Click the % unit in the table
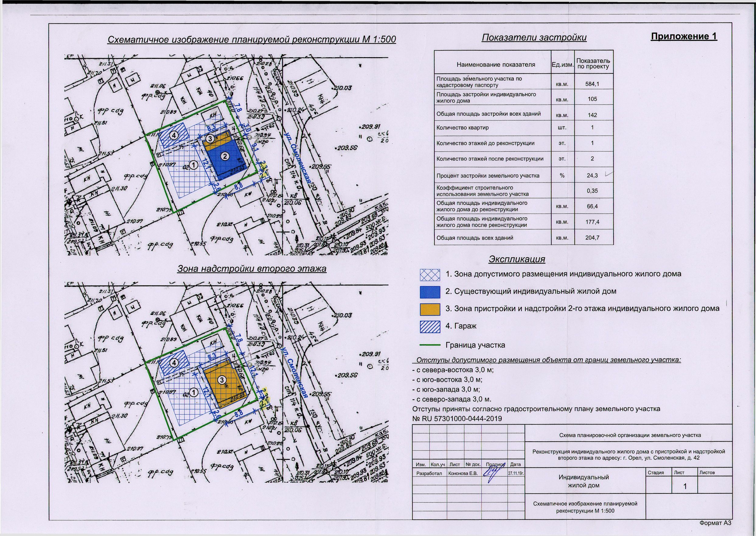This screenshot has height=536, width=756. coord(562,176)
